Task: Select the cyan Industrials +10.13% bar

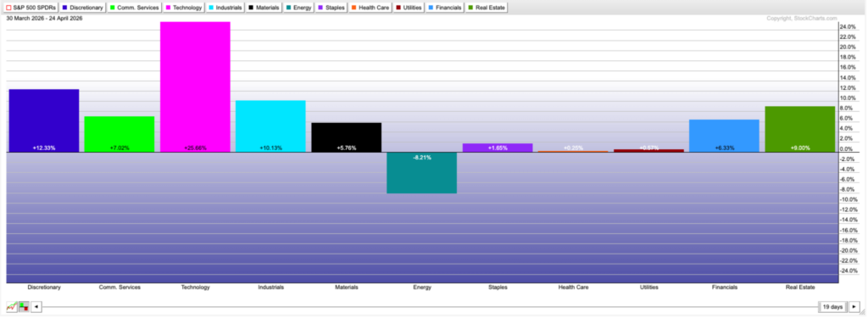Action: (270, 126)
